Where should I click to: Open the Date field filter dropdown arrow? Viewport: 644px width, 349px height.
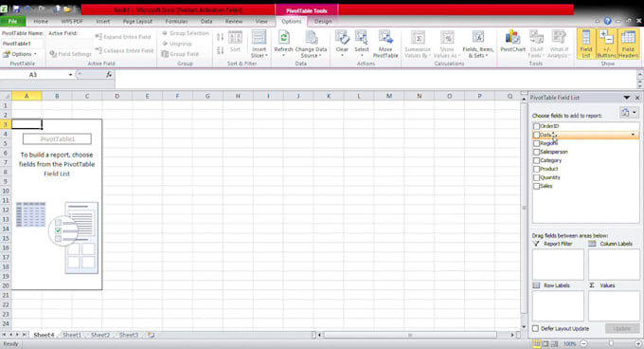click(x=633, y=135)
